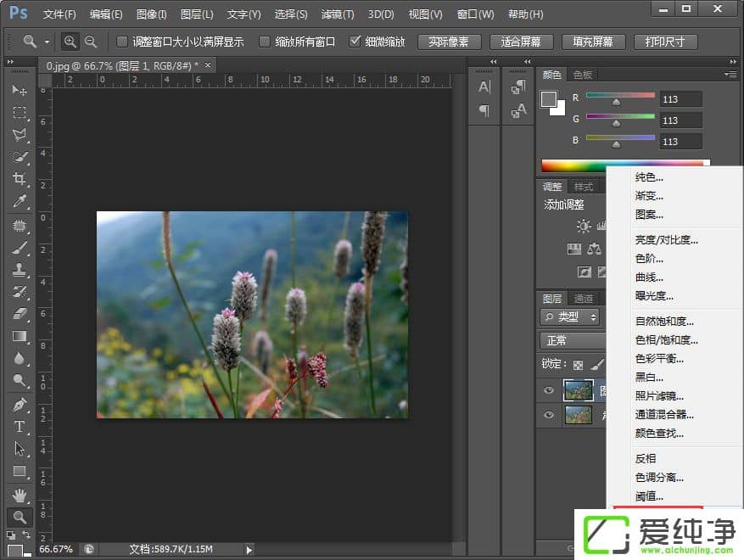Switch to the 通道 tab

pyautogui.click(x=583, y=299)
